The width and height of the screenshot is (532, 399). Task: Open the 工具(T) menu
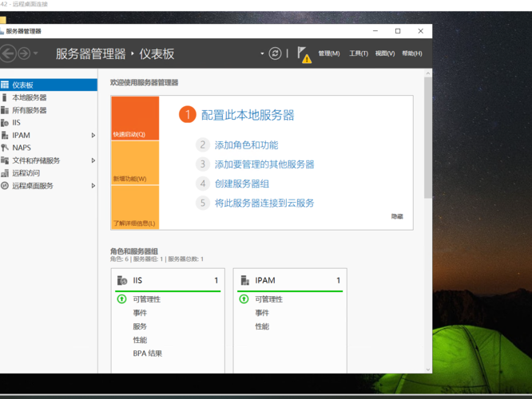(359, 53)
